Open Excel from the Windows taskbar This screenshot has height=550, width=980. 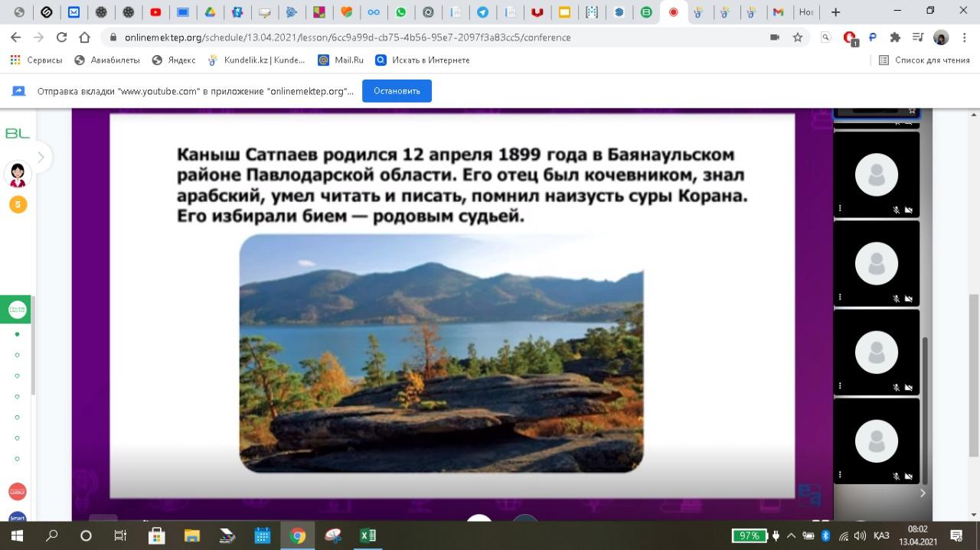pyautogui.click(x=367, y=535)
